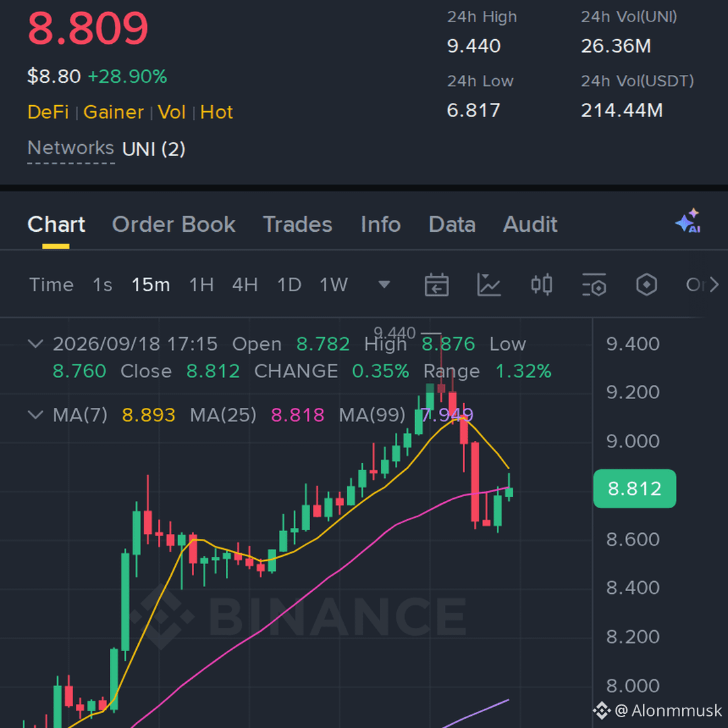Click the Networks label link
The image size is (728, 728).
click(x=71, y=148)
